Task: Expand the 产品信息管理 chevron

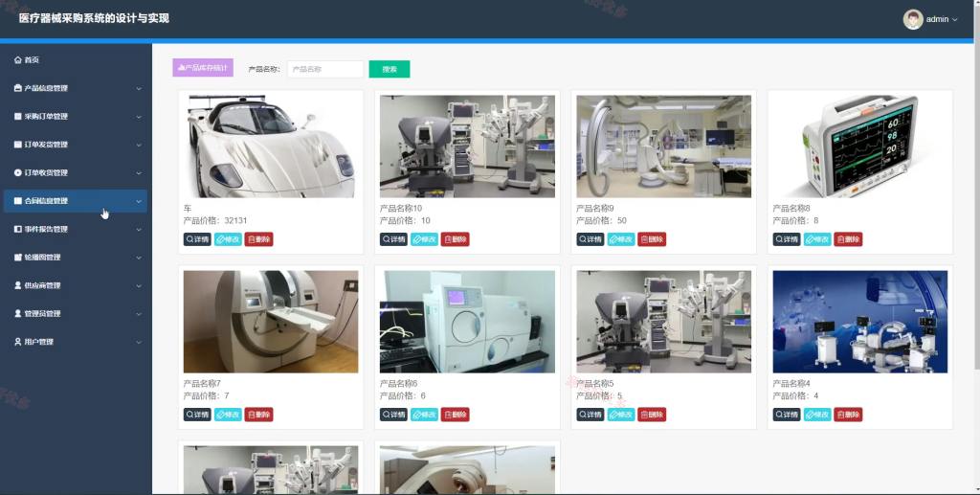Action: coord(139,89)
